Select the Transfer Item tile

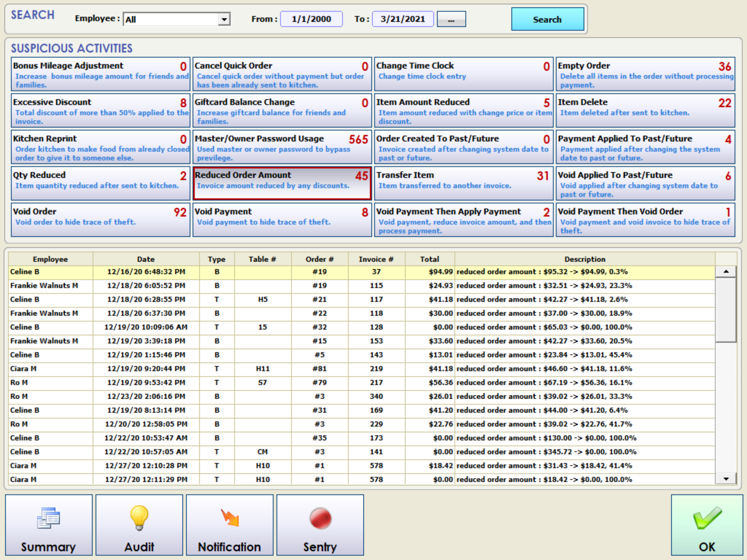click(463, 184)
